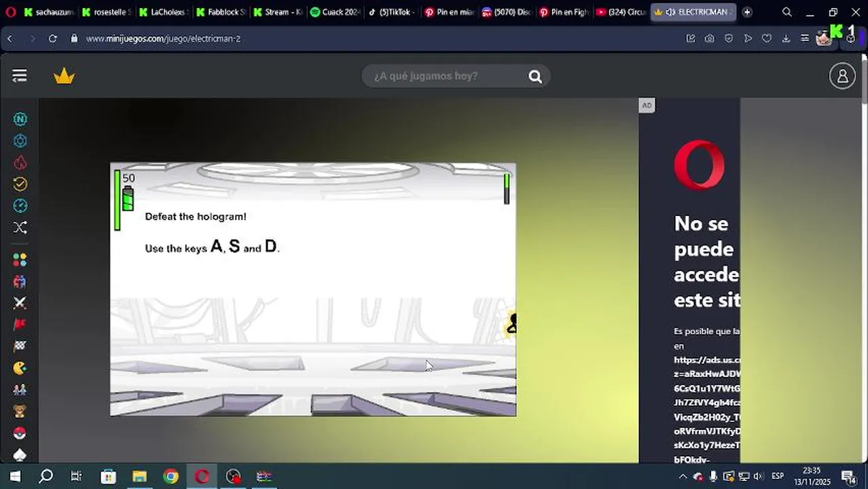Switch to the sachauzum tab
This screenshot has height=489, width=868.
click(x=48, y=12)
